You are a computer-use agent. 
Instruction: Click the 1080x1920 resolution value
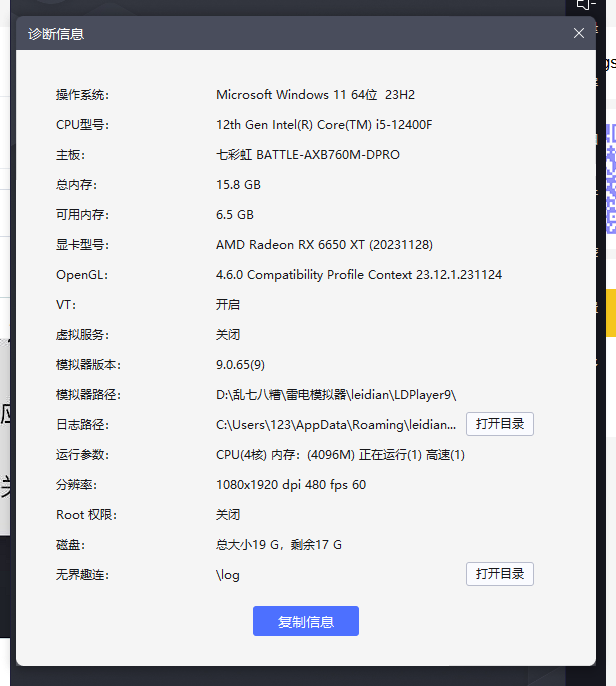pos(291,485)
